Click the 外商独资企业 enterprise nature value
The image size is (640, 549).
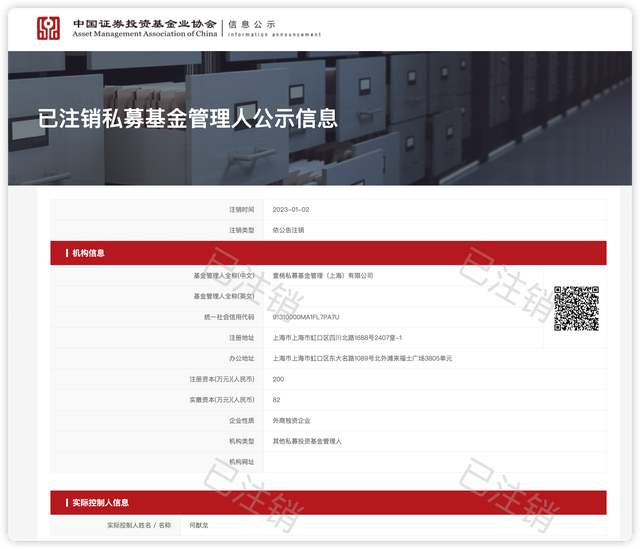coord(291,421)
